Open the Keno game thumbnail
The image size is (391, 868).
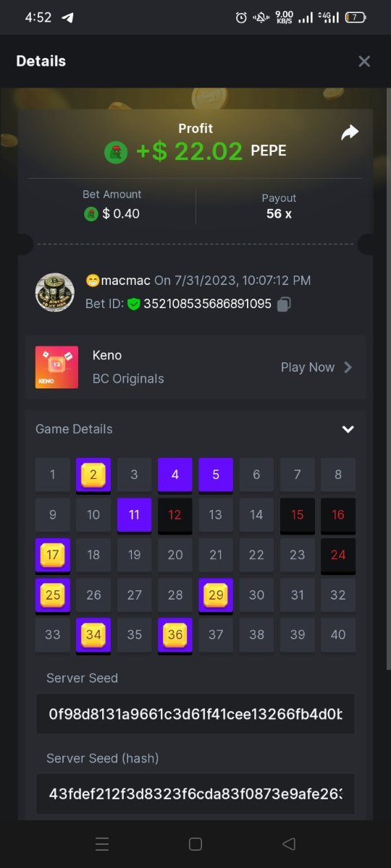click(x=56, y=367)
